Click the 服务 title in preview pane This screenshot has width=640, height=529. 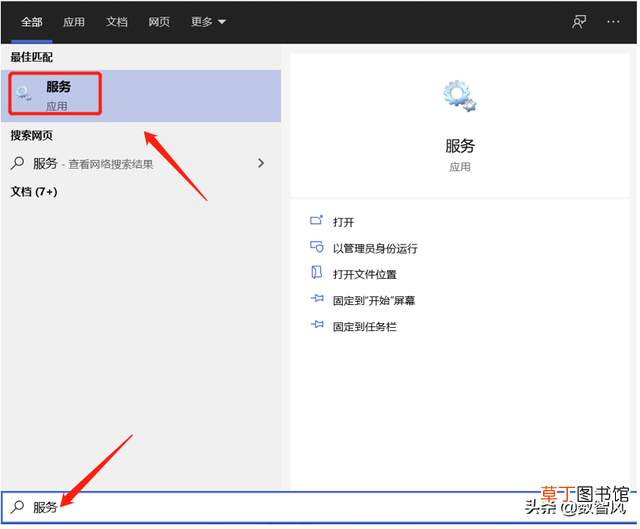460,146
